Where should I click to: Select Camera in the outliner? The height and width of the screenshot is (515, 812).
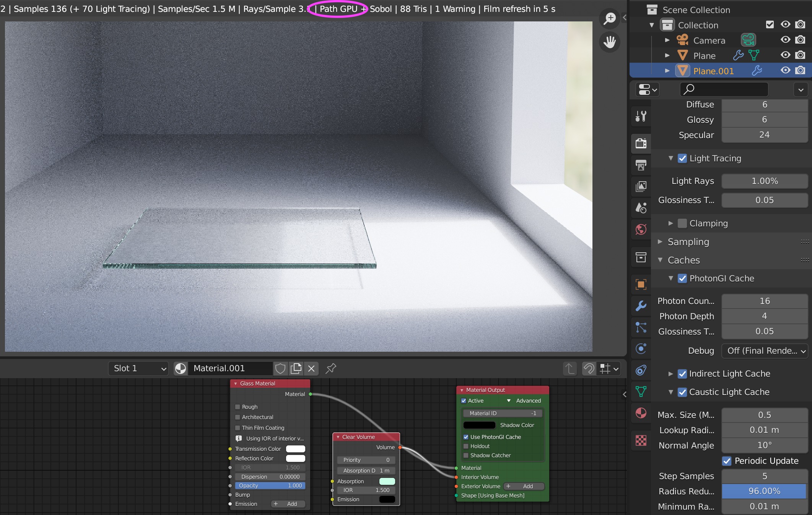709,41
